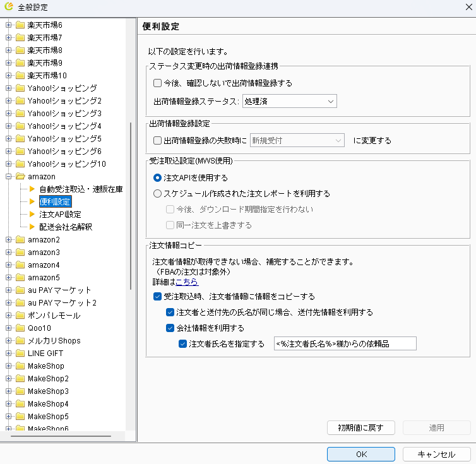Click arrow icon beside 自動受注取込・速販在庫
Screen dimensions: 476x464
[x=32, y=189]
